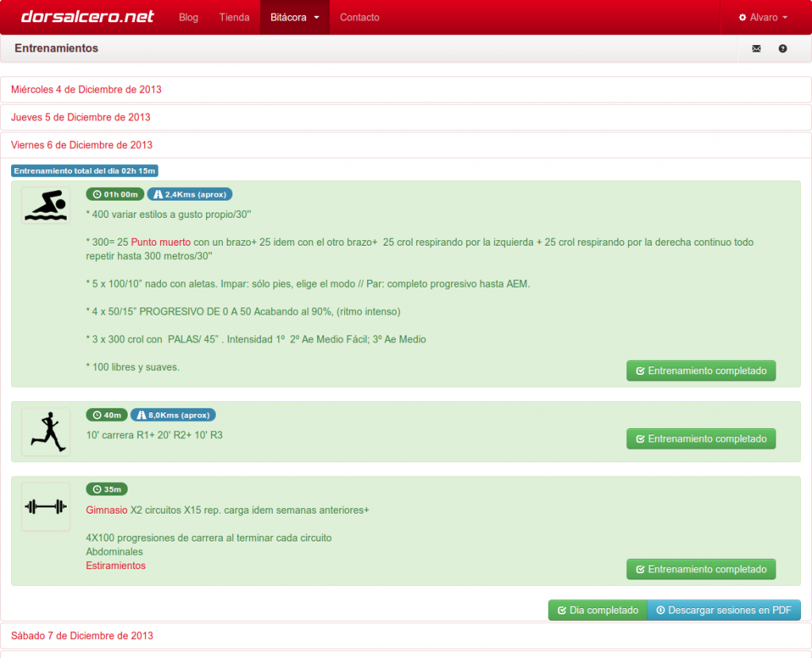Click the 35m duration badge

107,489
